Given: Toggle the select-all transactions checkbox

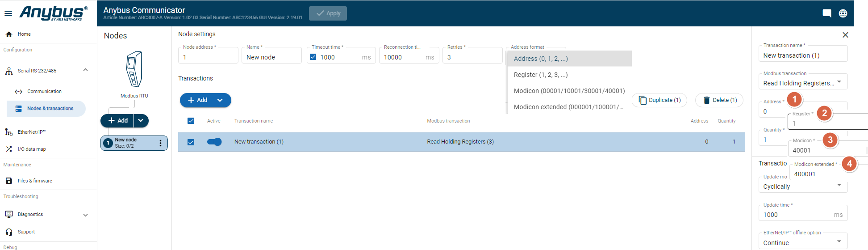Looking at the screenshot, I should click(191, 121).
